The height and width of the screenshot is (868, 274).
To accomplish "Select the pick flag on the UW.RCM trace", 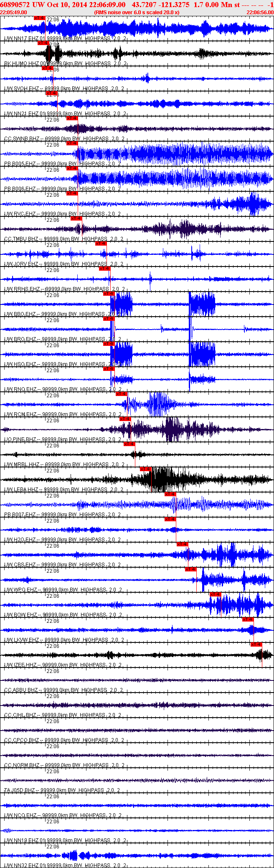I will pos(122,394).
